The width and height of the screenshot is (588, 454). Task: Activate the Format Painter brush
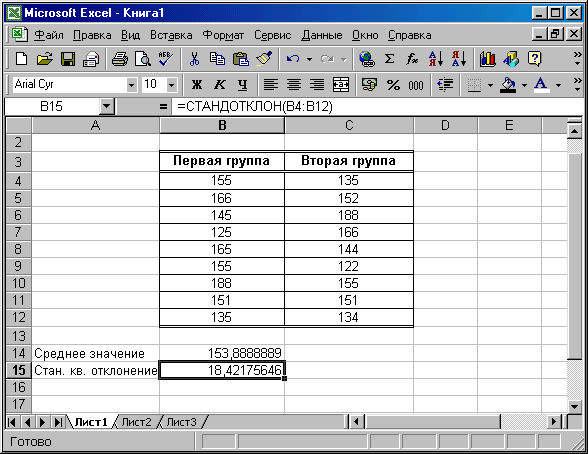point(264,59)
